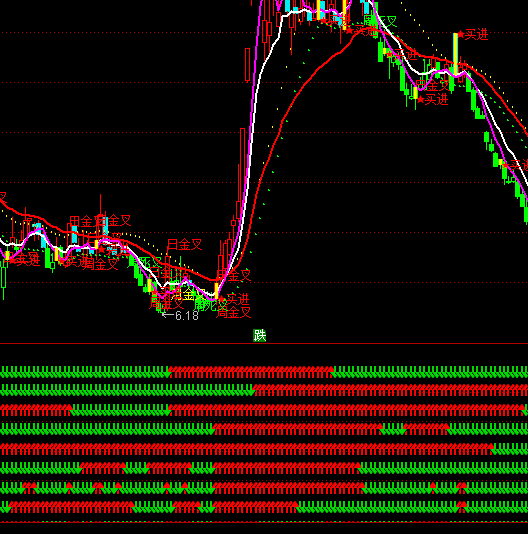Click the 买进 signal right of the bottom yellow candle
528x534 pixels.
pyautogui.click(x=238, y=299)
